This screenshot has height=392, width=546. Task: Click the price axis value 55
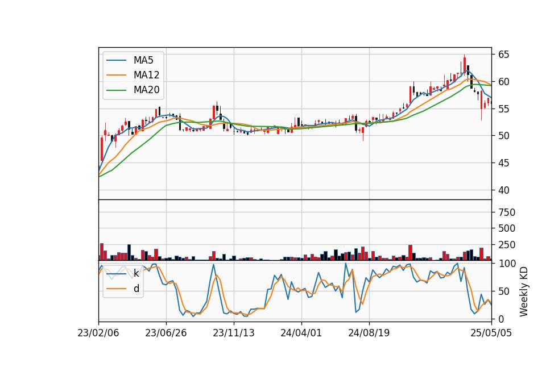[x=503, y=109]
